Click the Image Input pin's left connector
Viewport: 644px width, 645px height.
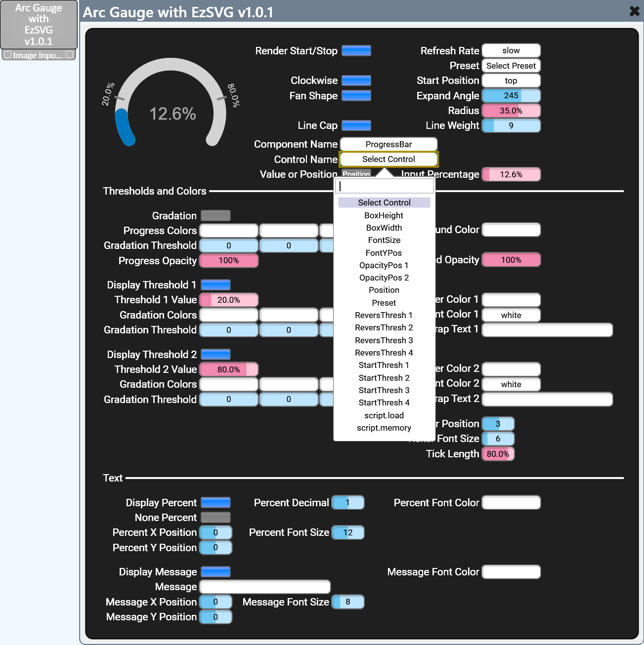click(7, 55)
